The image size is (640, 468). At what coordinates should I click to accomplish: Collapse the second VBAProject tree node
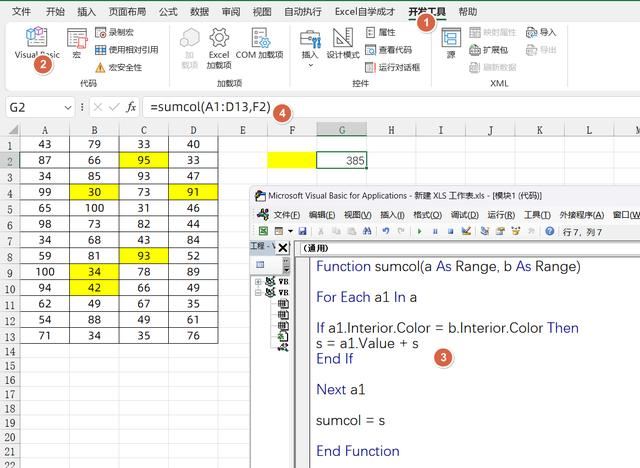click(258, 293)
